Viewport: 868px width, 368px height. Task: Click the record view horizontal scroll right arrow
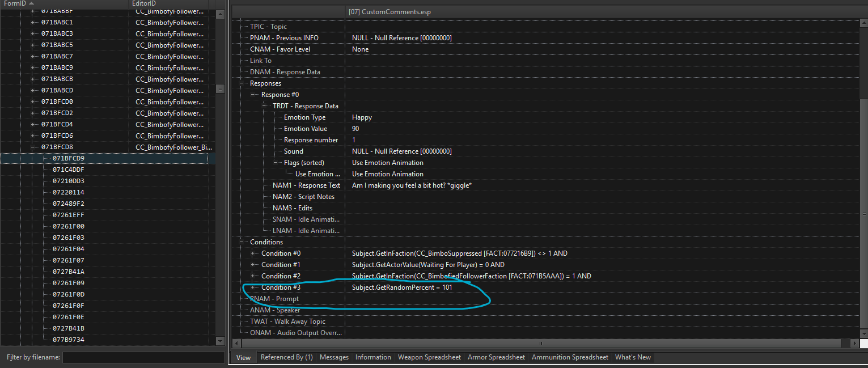click(855, 343)
